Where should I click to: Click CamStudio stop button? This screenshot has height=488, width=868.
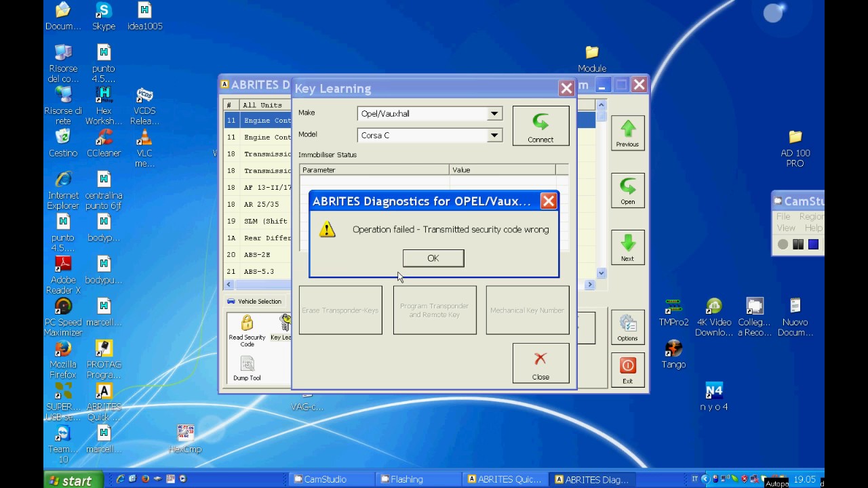pos(813,245)
